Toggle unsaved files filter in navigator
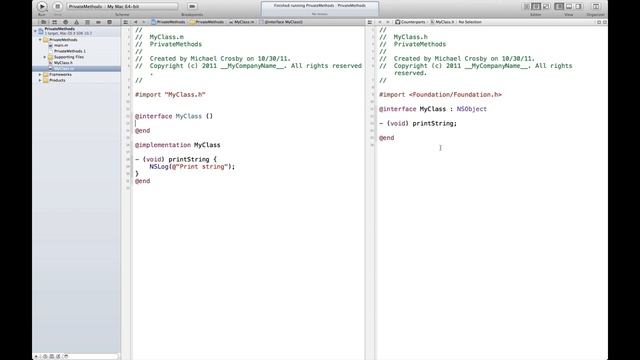This screenshot has width=640, height=360. coord(58,356)
